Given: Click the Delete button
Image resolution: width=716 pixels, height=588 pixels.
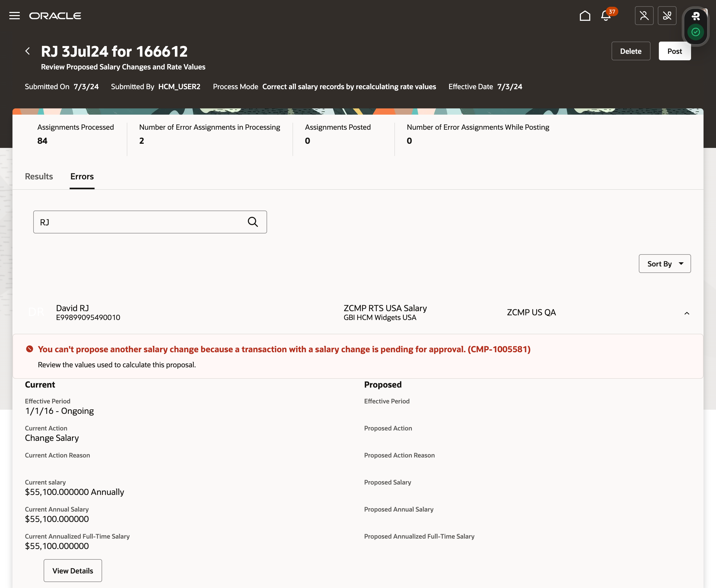Looking at the screenshot, I should point(631,51).
